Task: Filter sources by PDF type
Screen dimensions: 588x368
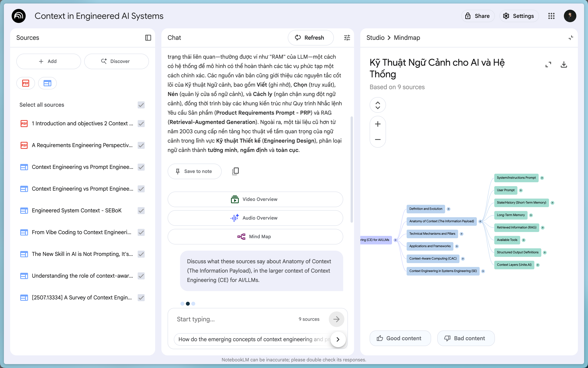Action: click(x=26, y=83)
